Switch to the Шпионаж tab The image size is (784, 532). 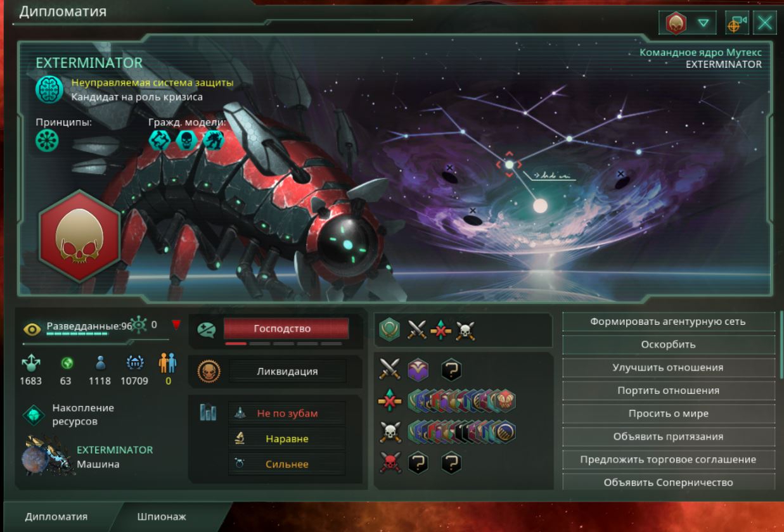pos(162,517)
